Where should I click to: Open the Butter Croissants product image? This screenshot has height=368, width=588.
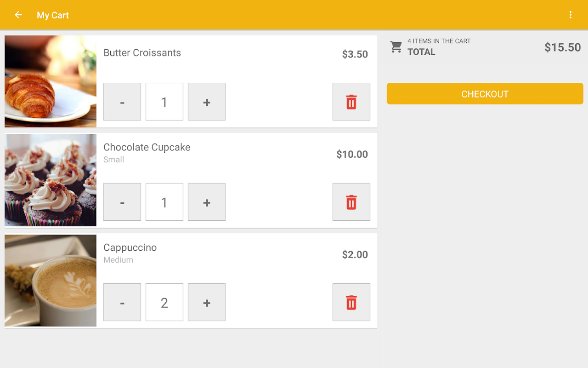click(x=51, y=81)
